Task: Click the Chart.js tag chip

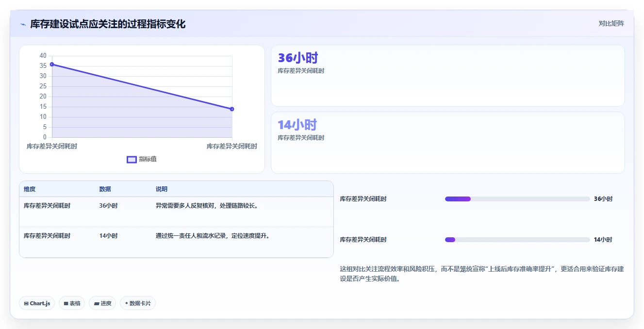Action: 37,303
